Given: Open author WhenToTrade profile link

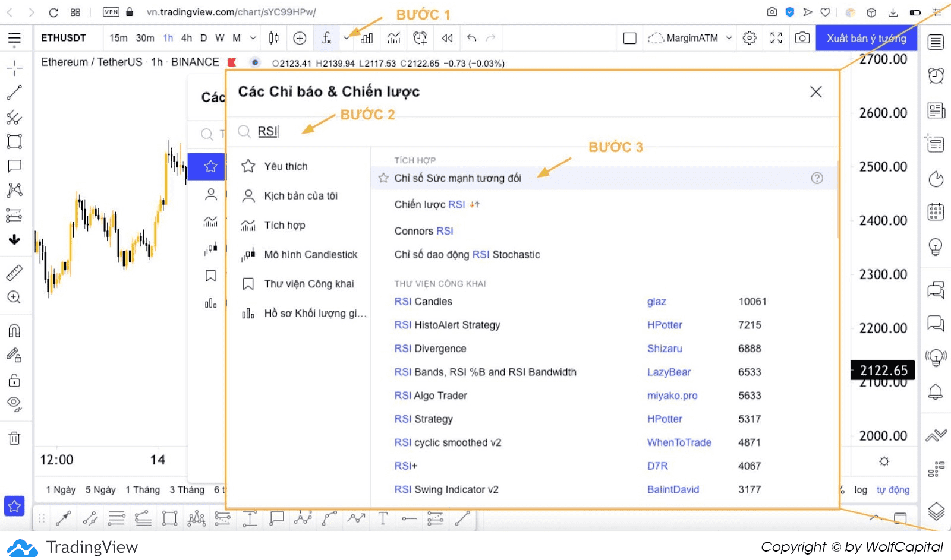Looking at the screenshot, I should pyautogui.click(x=679, y=442).
